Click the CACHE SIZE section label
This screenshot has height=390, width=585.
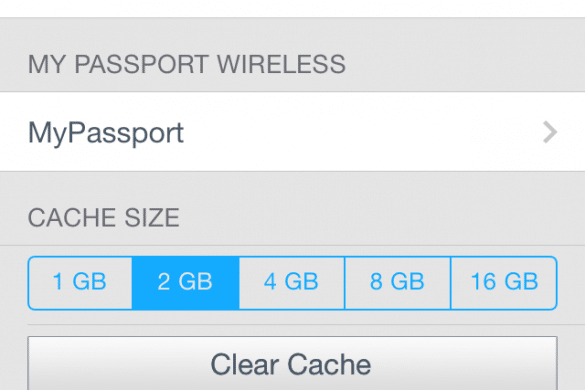(104, 218)
